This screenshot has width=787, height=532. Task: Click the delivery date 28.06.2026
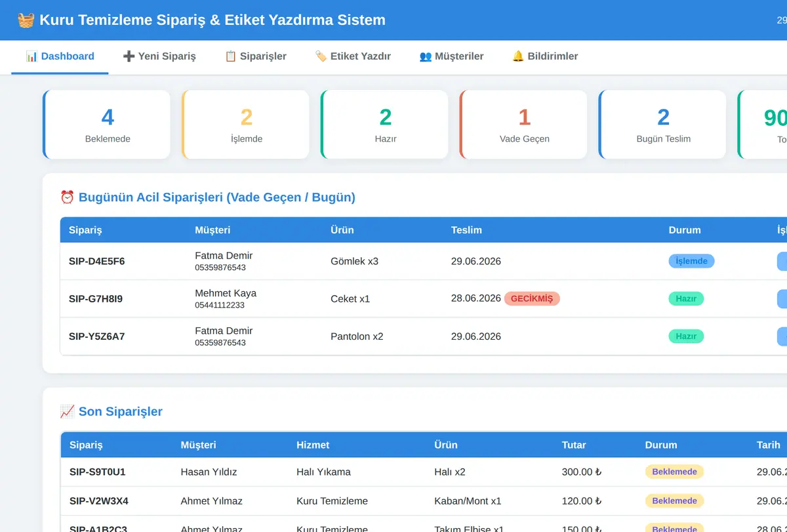coord(476,298)
